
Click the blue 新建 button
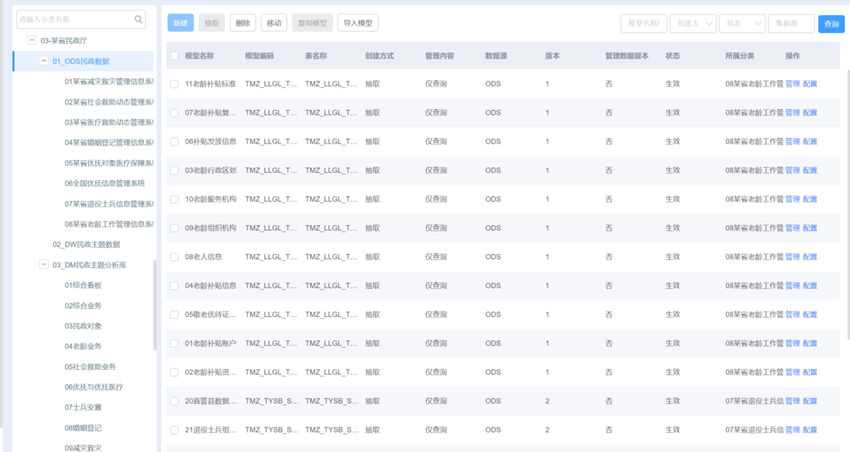click(x=180, y=23)
